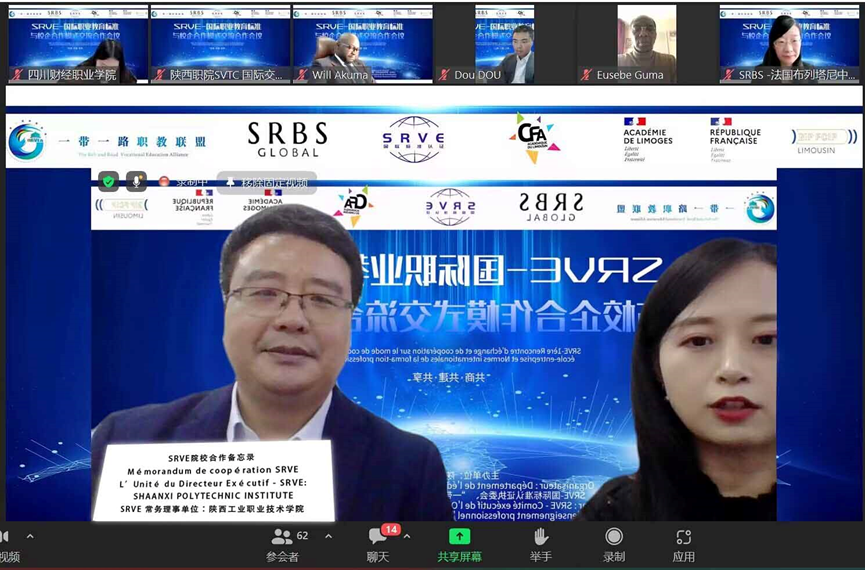Select the 陕西职院SVTC participant thumbnail
Image resolution: width=865 pixels, height=570 pixels.
pos(220,44)
